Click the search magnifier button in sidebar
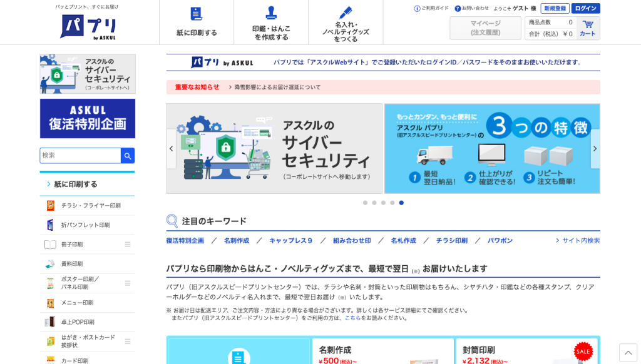Screen dimensions: 641x364 127,156
